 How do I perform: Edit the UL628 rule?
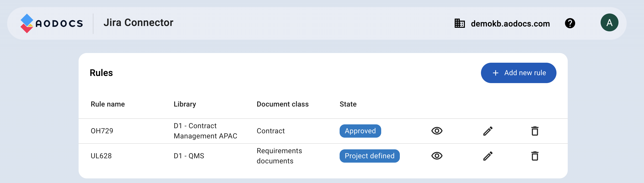(x=488, y=156)
